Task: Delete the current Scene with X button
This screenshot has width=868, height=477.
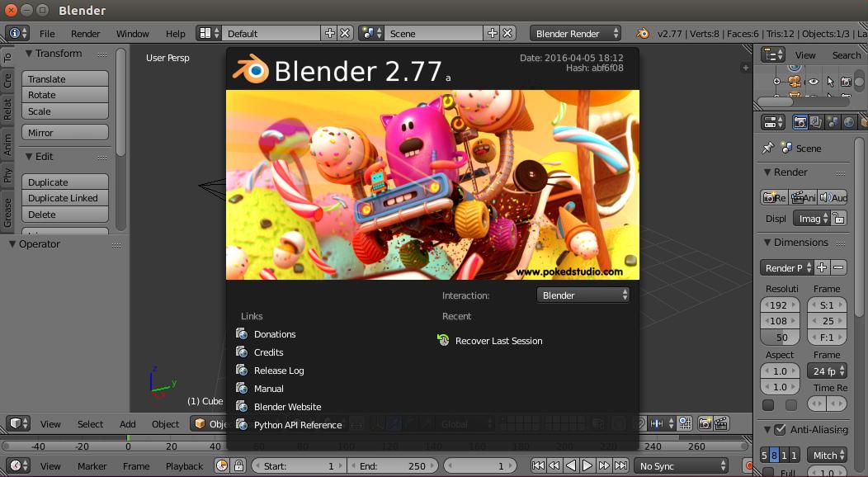Action: click(x=507, y=33)
